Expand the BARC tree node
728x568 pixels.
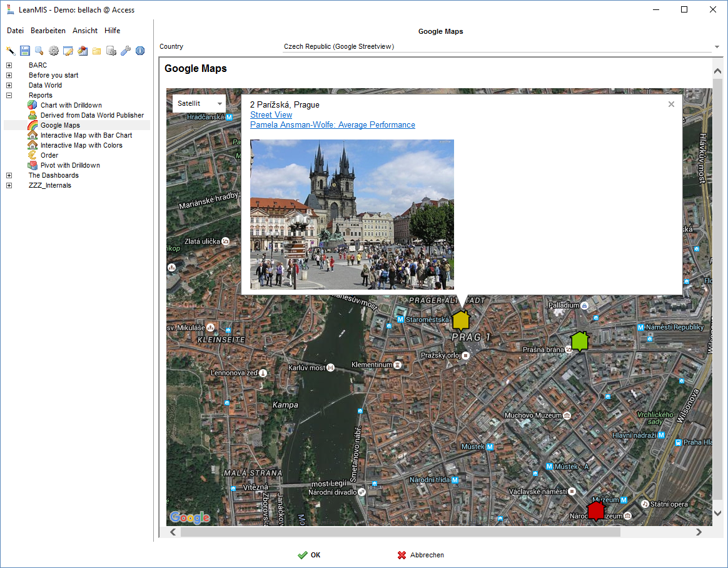[9, 65]
